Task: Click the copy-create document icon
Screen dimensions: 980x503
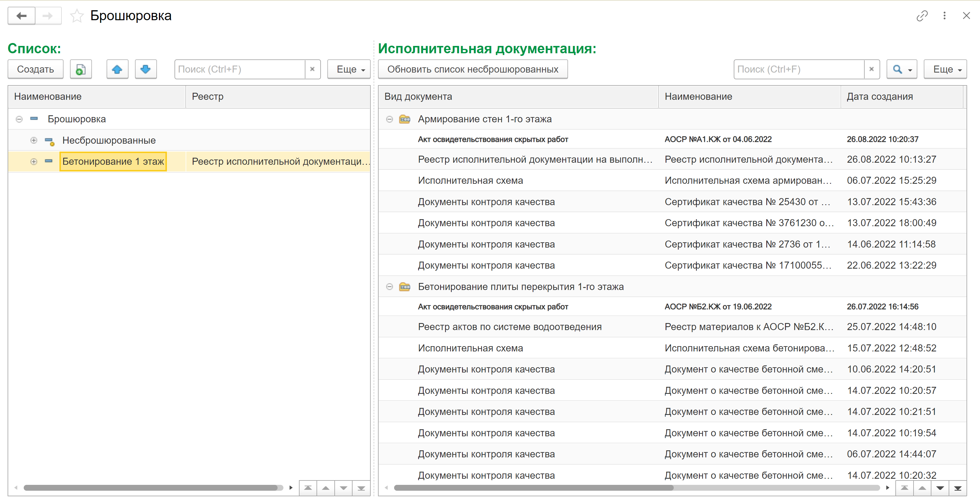Action: (81, 69)
